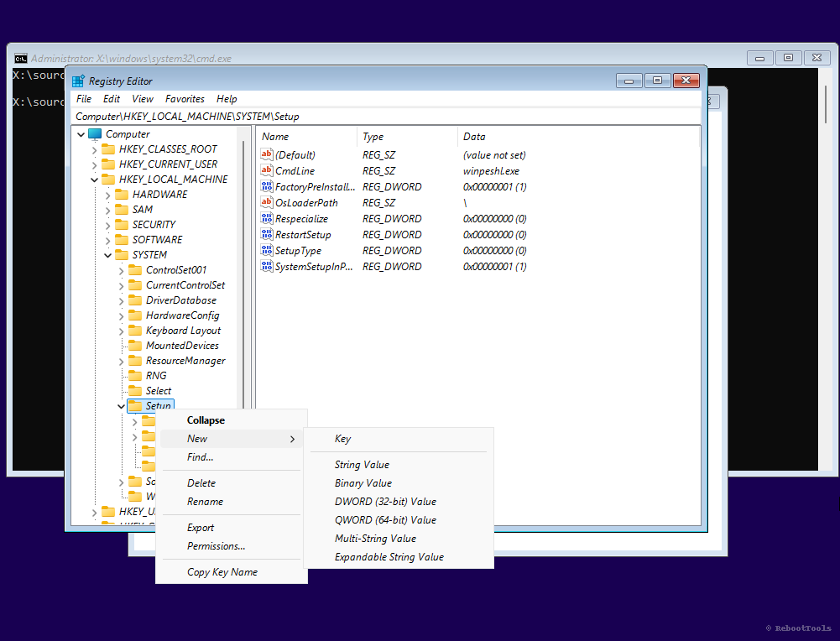
Task: Click the Computer icon at the tree root
Action: point(95,133)
